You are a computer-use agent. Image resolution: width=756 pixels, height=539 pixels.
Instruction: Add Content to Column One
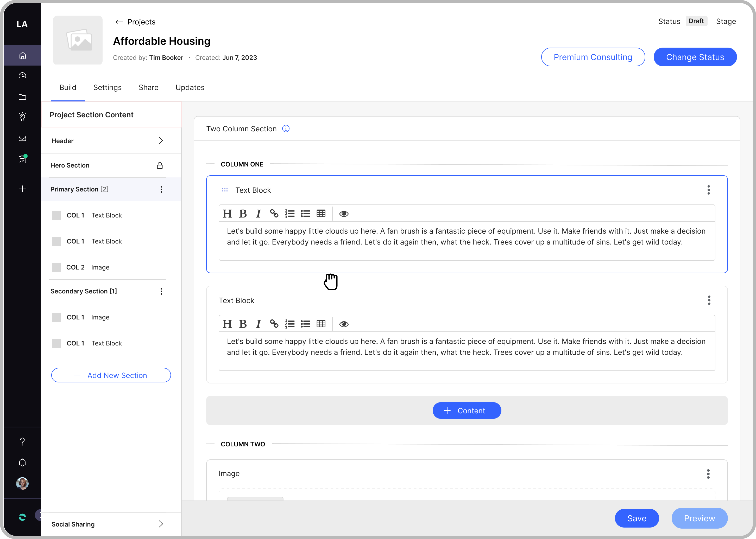[467, 410]
